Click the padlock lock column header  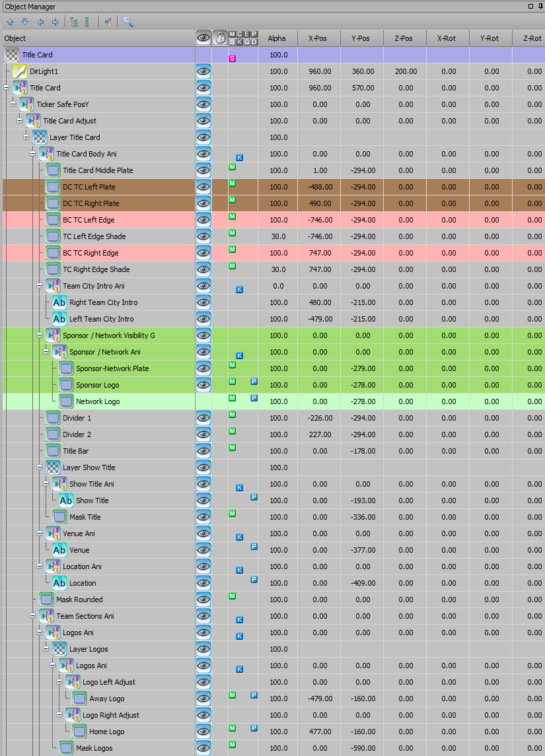coord(220,38)
